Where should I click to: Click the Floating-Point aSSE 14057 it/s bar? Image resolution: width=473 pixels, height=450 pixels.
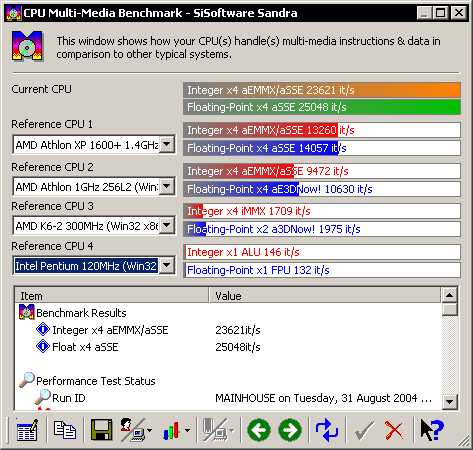click(x=322, y=148)
